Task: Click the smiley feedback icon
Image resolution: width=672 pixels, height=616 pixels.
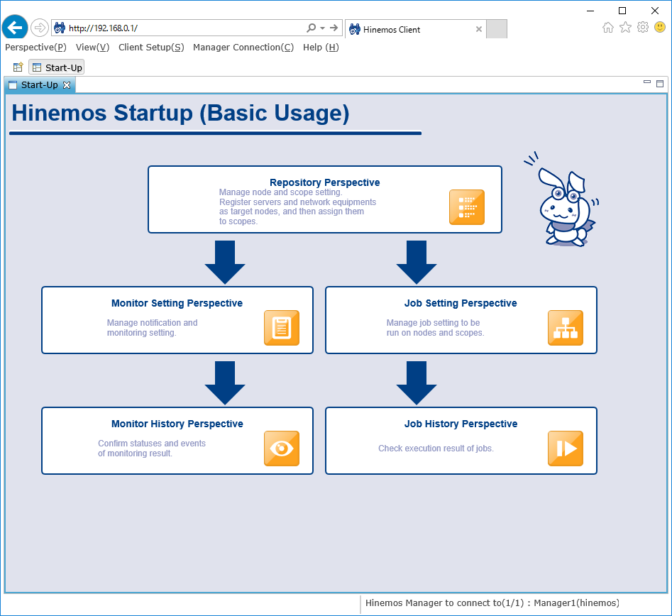Action: click(x=660, y=28)
